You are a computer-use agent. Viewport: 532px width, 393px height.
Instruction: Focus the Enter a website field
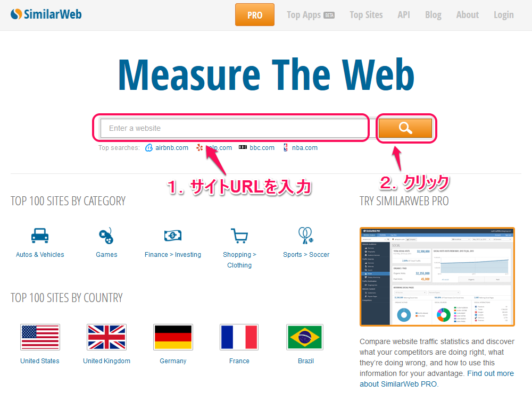234,128
